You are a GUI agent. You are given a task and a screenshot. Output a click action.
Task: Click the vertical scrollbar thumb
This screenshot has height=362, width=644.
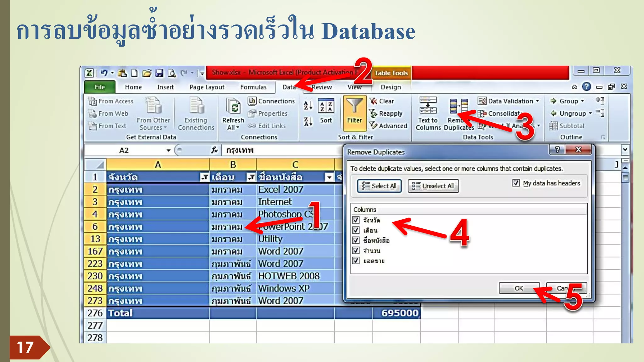(x=625, y=178)
